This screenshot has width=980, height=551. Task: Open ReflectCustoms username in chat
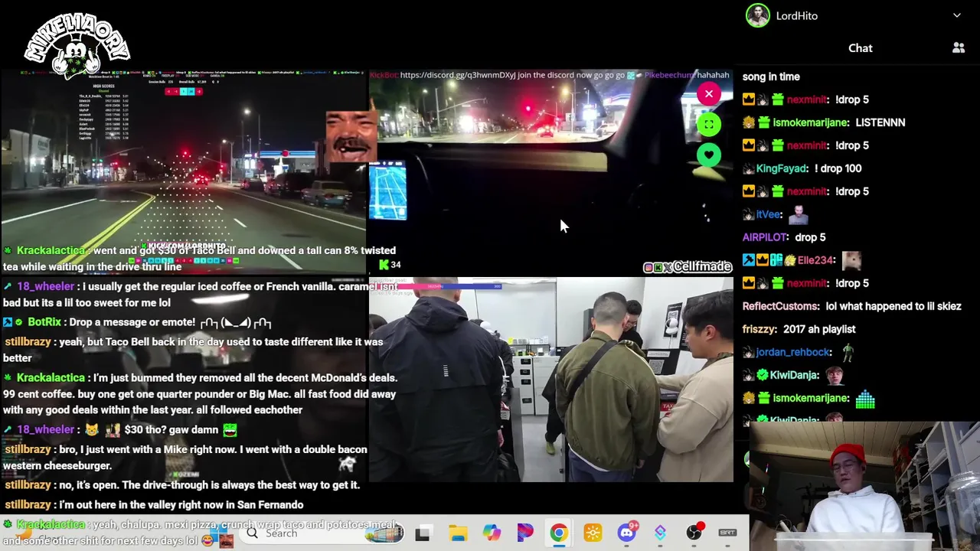coord(780,306)
